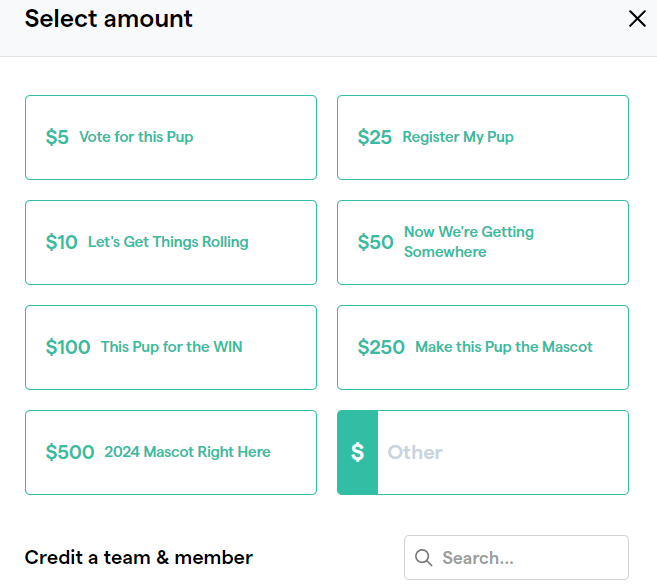Click the "Register My Pup" label text
The image size is (657, 587).
(458, 137)
